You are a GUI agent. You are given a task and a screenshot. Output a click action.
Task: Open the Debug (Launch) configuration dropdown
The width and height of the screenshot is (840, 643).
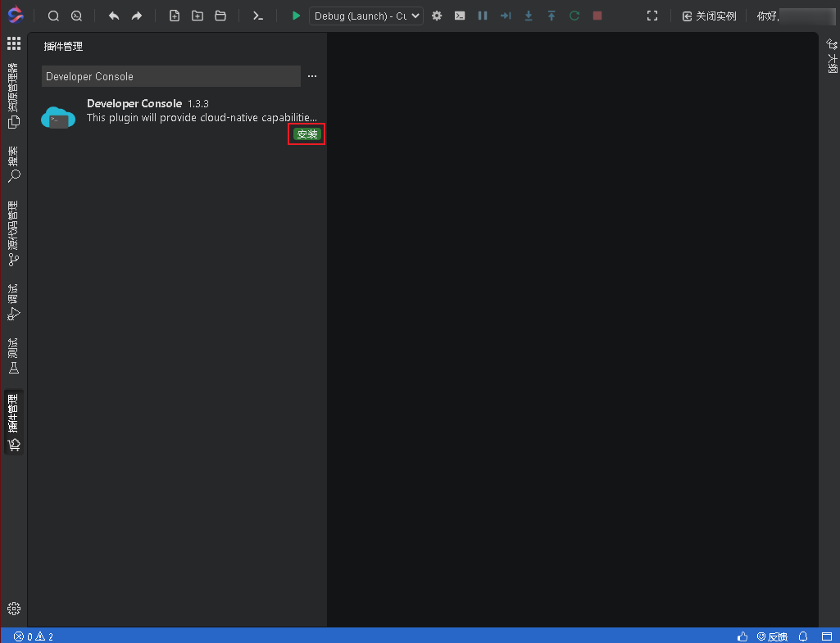coord(366,16)
